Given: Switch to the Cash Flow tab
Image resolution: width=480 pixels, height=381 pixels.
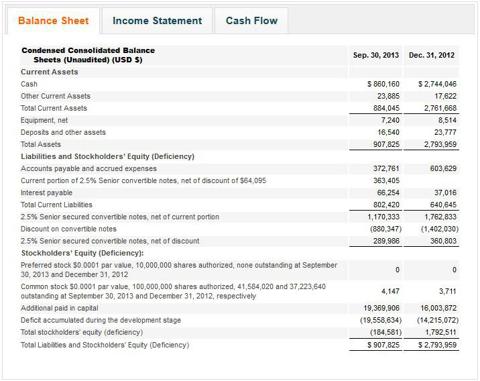Looking at the screenshot, I should [x=252, y=21].
